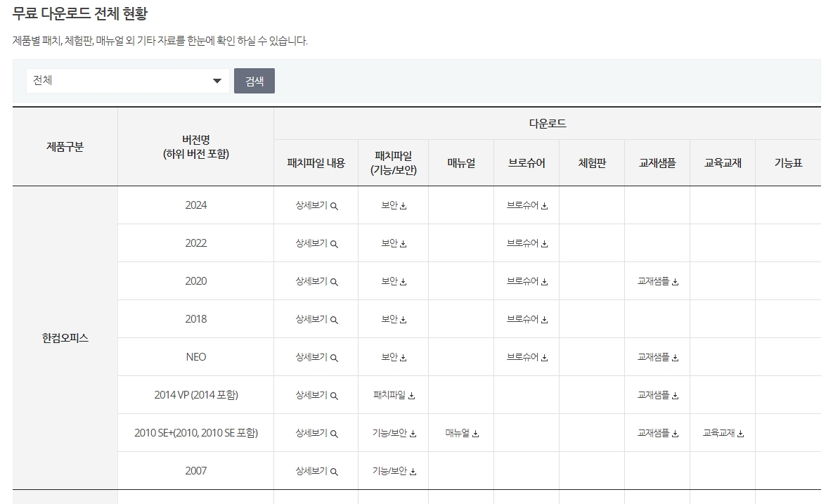This screenshot has width=833, height=504.
Task: View 상세보기 patch details for 2024
Action: 316,205
